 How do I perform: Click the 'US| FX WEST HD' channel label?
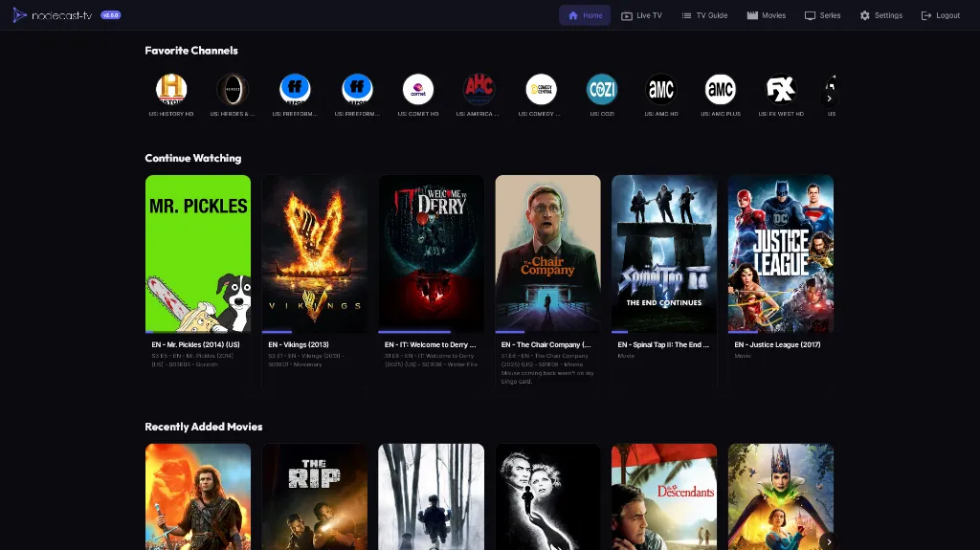point(781,114)
